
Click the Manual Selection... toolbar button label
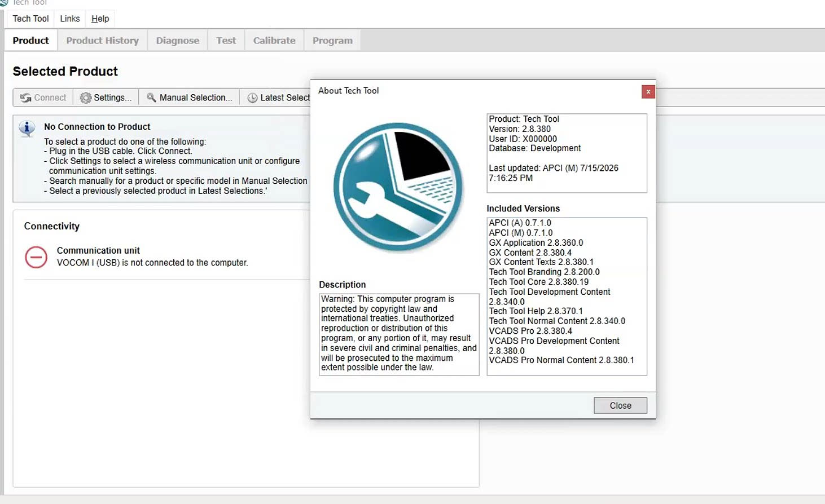point(196,98)
